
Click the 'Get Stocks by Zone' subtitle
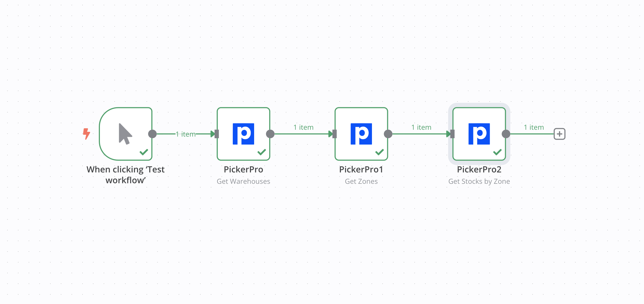pos(479,181)
